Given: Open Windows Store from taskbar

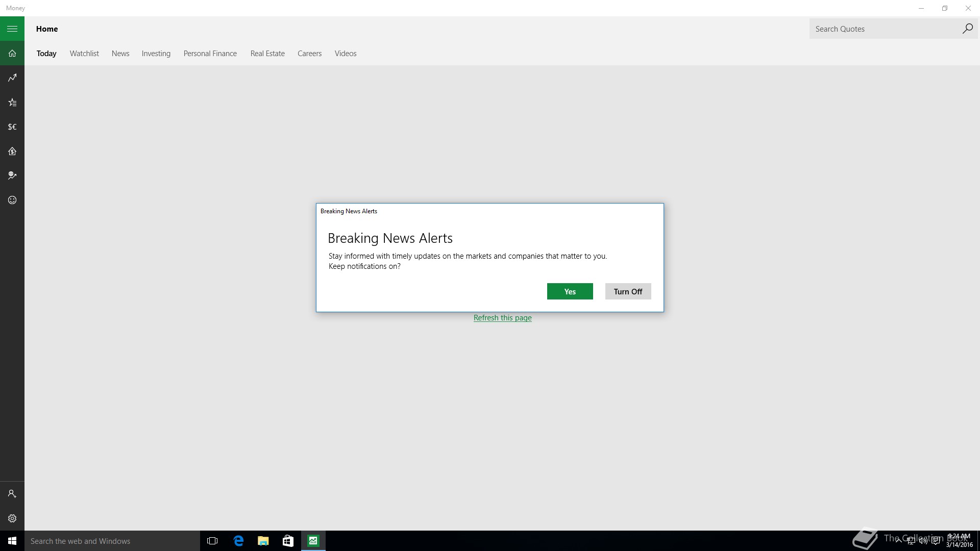Looking at the screenshot, I should [288, 541].
